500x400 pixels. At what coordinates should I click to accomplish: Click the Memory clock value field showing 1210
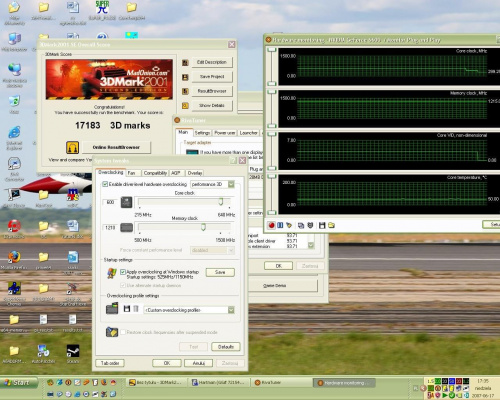pyautogui.click(x=110, y=228)
